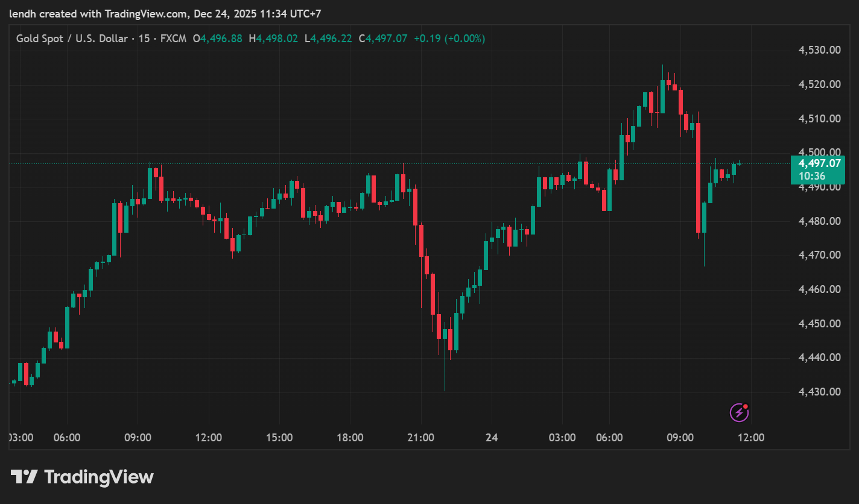859x504 pixels.
Task: Click the FXCM exchange label in the legend
Action: [x=173, y=39]
